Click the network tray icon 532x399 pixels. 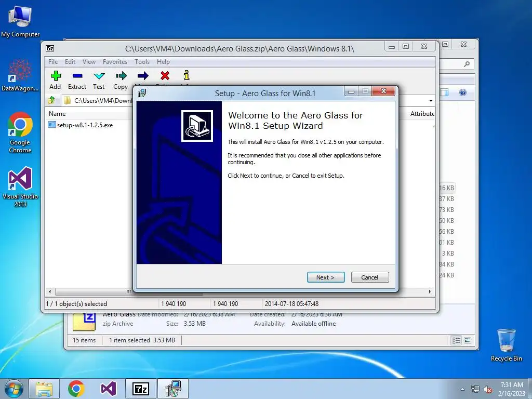[x=475, y=389]
